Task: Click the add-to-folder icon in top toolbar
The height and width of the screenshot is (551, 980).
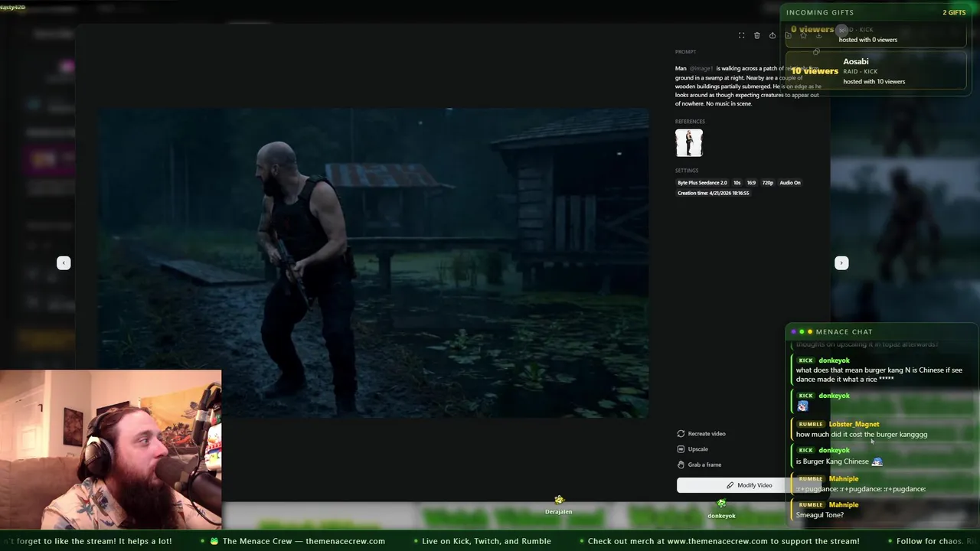Action: [788, 35]
